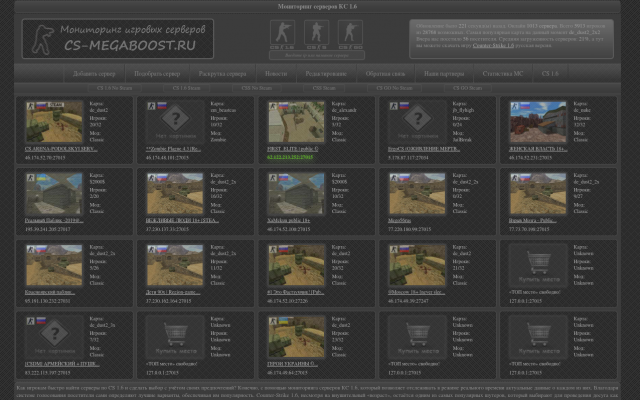Open the XaMeleon public 18+ server link
The height and width of the screenshot is (400, 640).
pos(289,220)
